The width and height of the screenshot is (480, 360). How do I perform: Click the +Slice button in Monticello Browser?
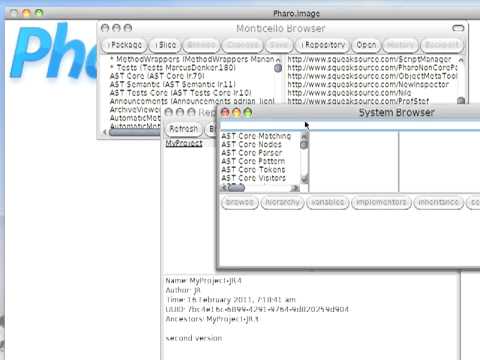(165, 45)
